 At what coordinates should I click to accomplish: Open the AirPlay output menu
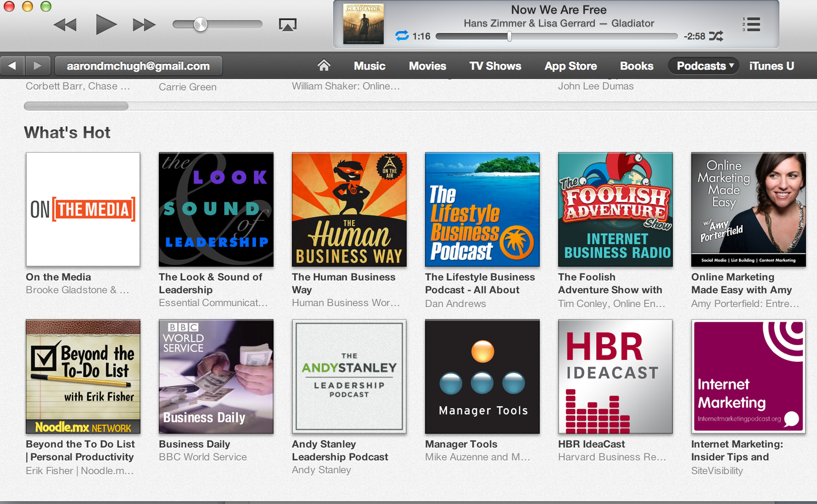point(288,25)
